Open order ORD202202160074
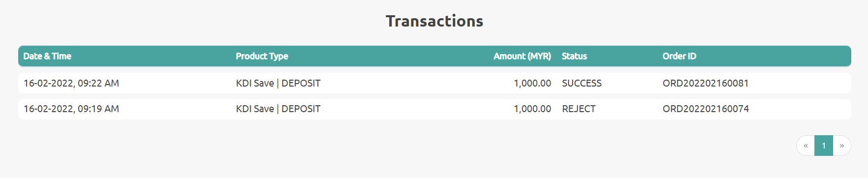 (706, 109)
